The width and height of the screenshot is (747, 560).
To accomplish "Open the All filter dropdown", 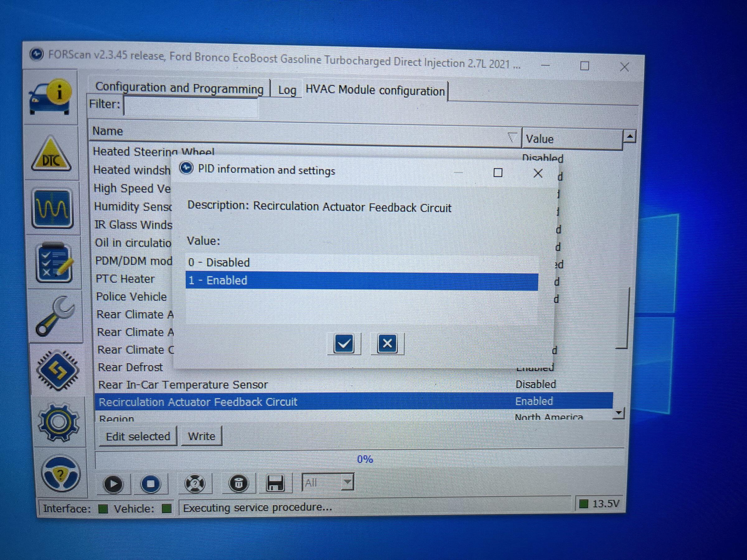I will 327,482.
